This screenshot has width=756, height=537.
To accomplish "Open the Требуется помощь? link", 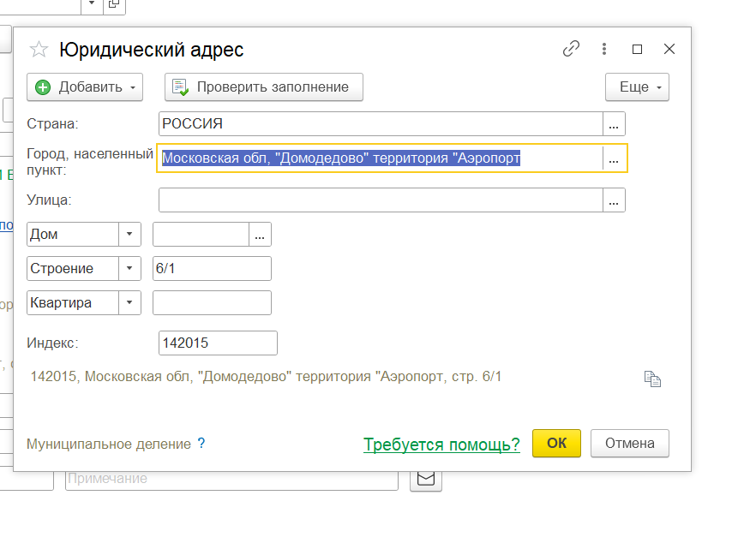I will pos(441,444).
